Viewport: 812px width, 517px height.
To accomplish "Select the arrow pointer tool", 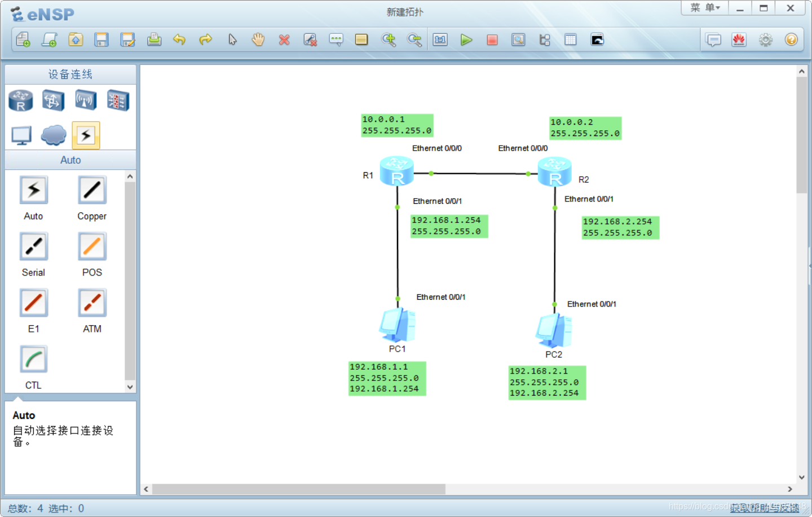I will (232, 40).
